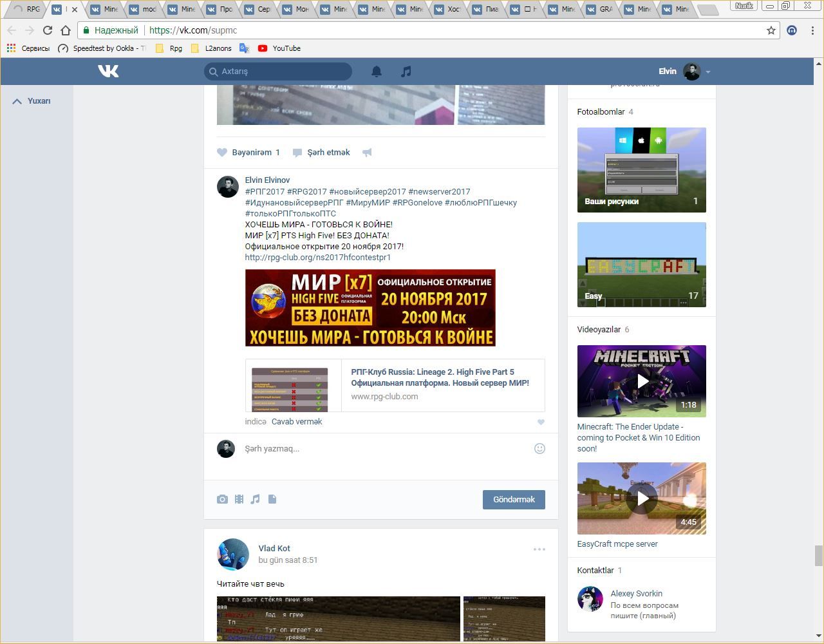Open the blue extension icon in toolbar
The height and width of the screenshot is (644, 824).
click(x=792, y=30)
